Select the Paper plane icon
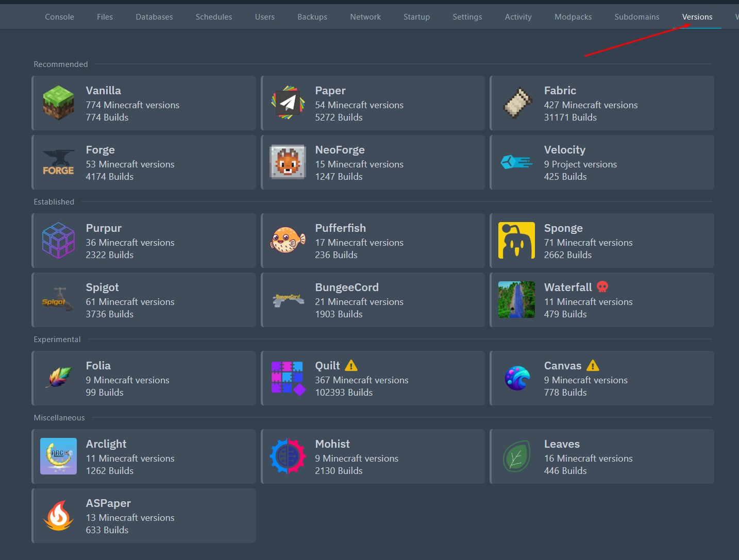The width and height of the screenshot is (739, 560). click(x=288, y=103)
